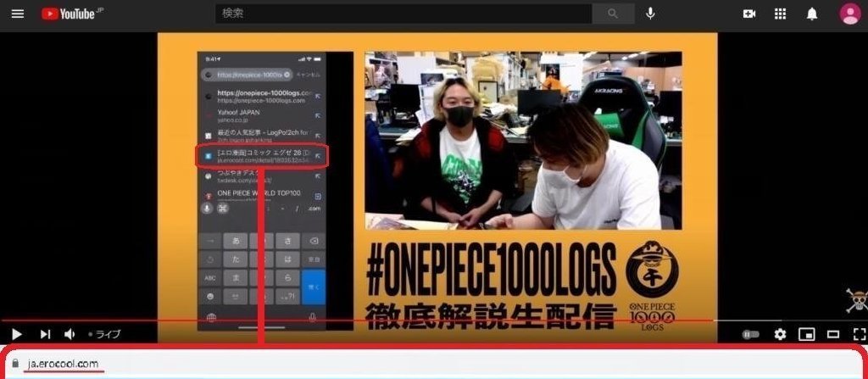
Task: Open the YouTube hamburger guide menu
Action: tap(18, 14)
